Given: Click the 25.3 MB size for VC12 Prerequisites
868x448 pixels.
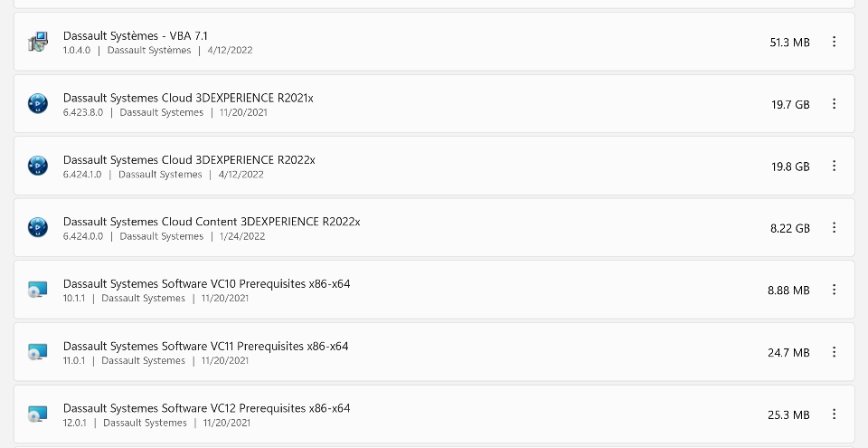Looking at the screenshot, I should (x=788, y=415).
